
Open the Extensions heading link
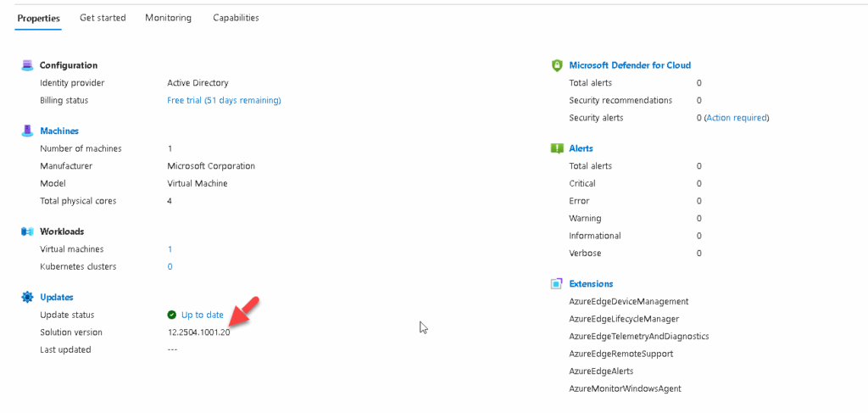coord(591,283)
